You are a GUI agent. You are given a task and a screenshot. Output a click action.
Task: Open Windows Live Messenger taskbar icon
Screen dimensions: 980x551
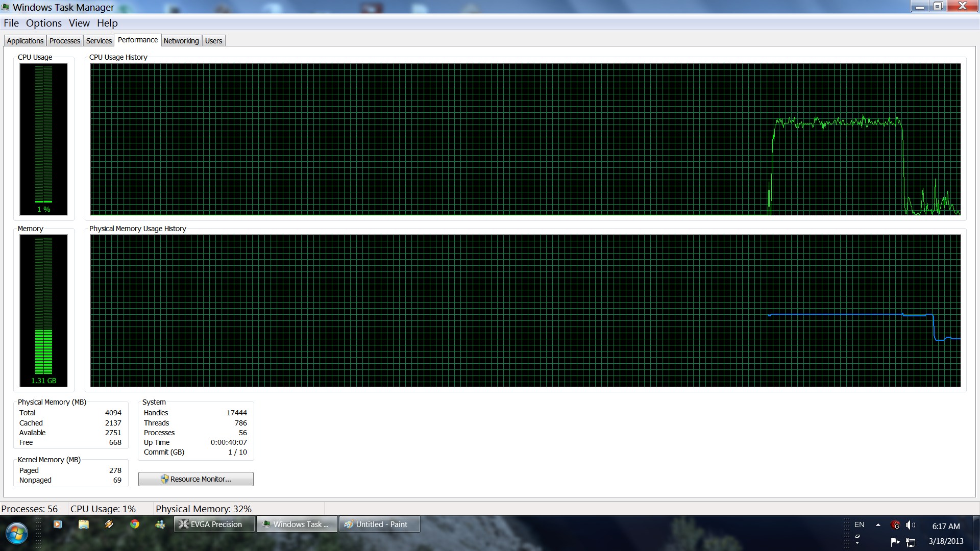[x=160, y=524]
